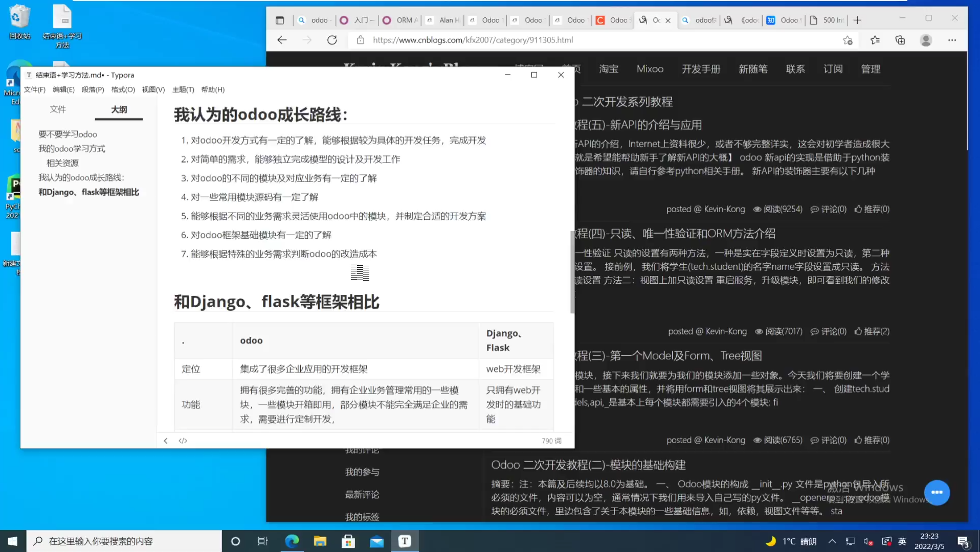Open the 格式(O) menu in Typora
Screen dimensions: 980x552
tap(123, 89)
